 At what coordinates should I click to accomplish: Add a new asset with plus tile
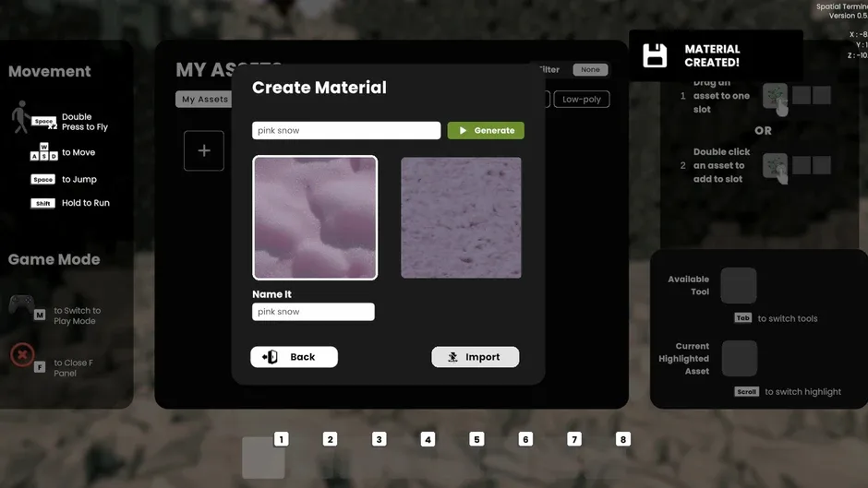(204, 150)
